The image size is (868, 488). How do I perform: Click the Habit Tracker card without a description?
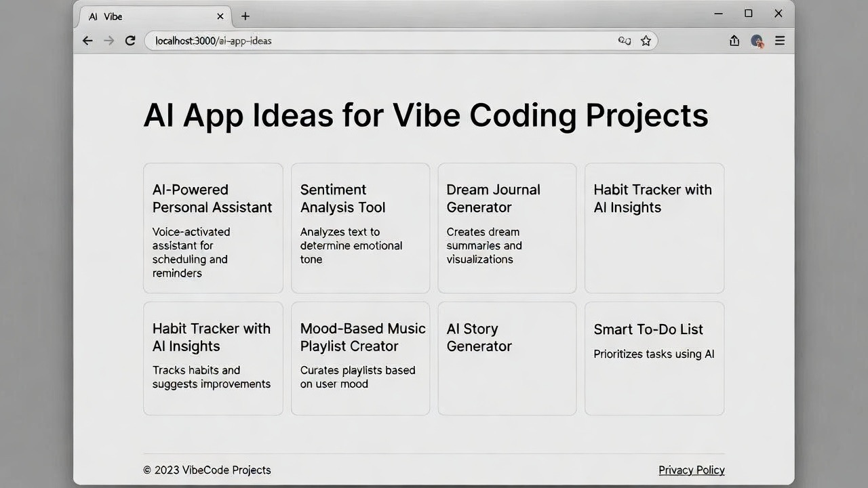click(x=654, y=228)
